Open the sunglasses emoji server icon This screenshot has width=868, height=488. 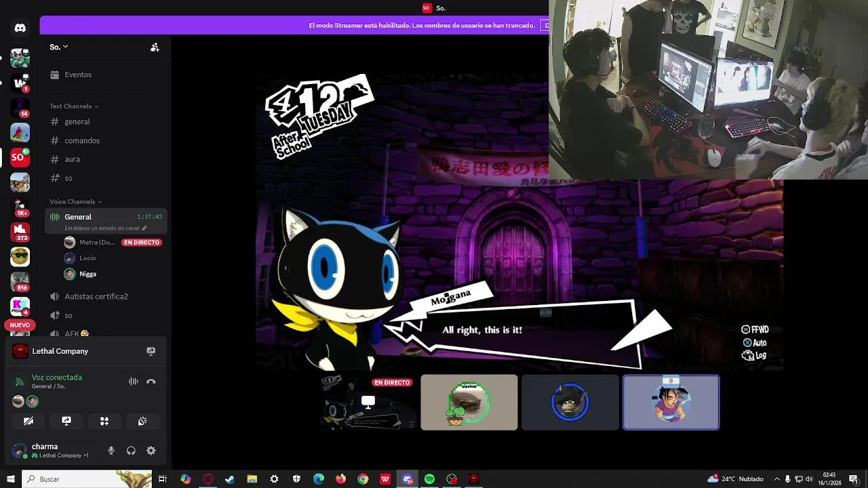pyautogui.click(x=20, y=257)
